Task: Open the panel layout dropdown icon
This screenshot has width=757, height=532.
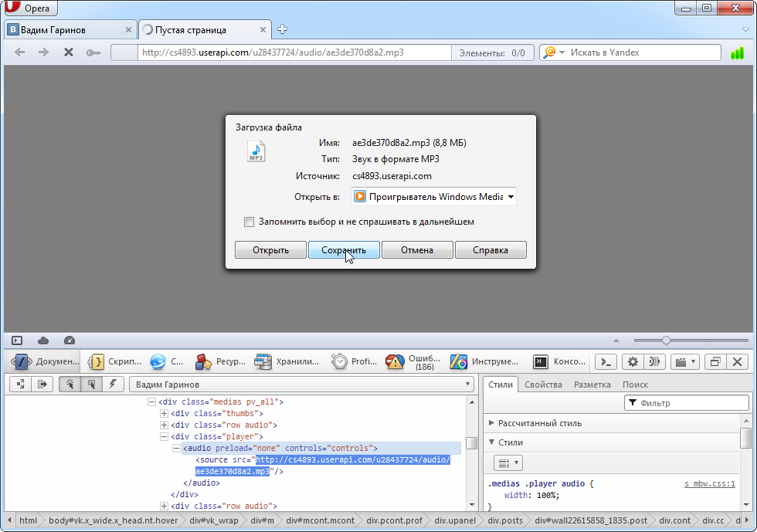Action: click(685, 361)
